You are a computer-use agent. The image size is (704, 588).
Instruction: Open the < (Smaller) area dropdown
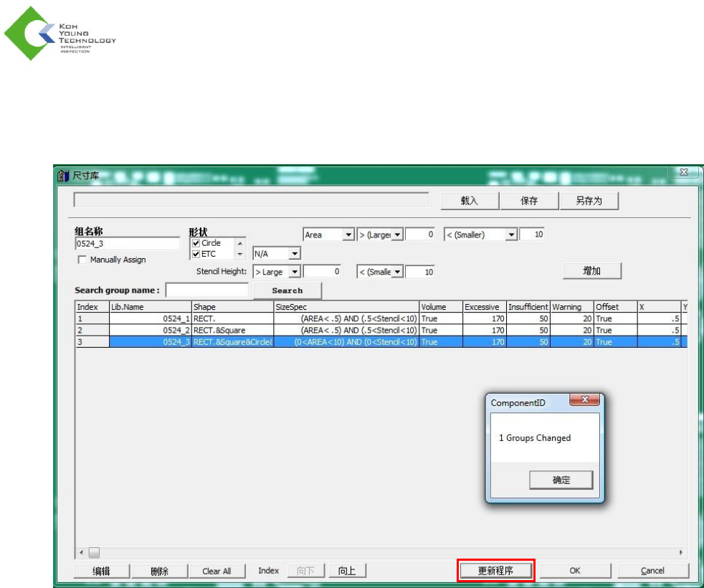pyautogui.click(x=512, y=234)
